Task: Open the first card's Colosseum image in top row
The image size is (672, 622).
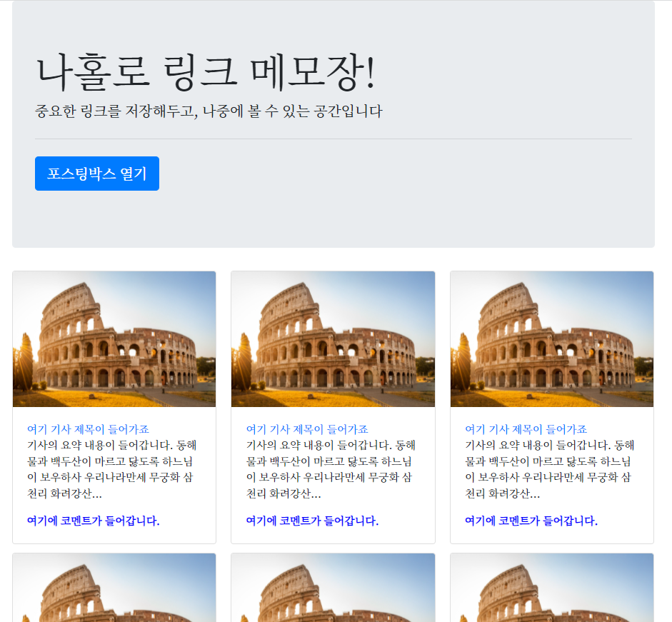Action: click(x=114, y=339)
